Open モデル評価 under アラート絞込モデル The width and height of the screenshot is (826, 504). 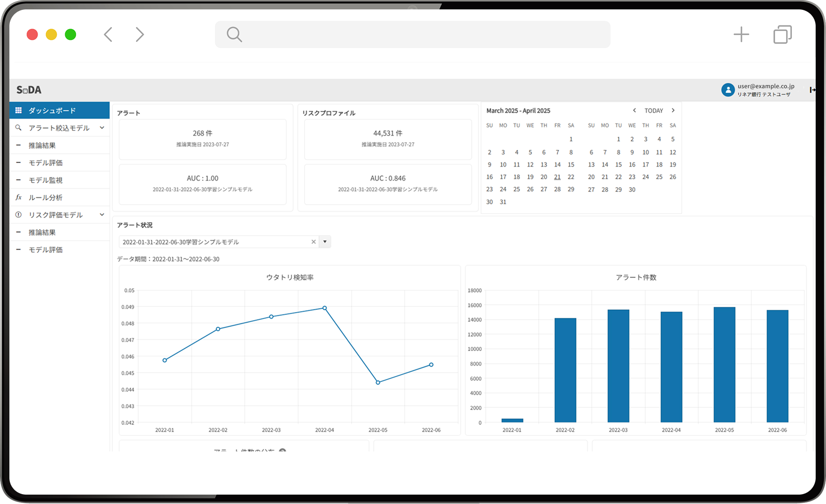[60, 163]
